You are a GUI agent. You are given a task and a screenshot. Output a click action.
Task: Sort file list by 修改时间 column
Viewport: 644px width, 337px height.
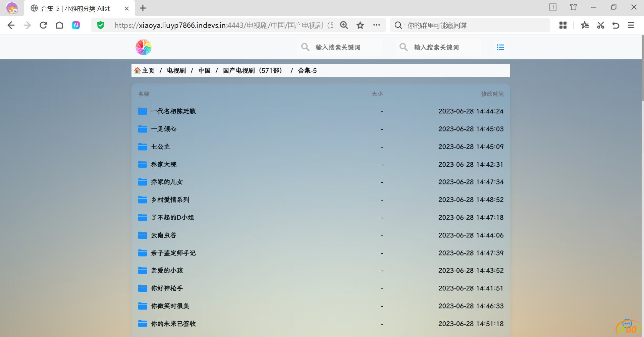click(492, 94)
